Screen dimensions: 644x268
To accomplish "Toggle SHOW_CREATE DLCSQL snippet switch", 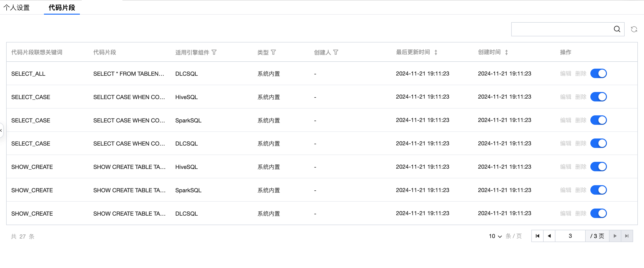I will pyautogui.click(x=598, y=213).
